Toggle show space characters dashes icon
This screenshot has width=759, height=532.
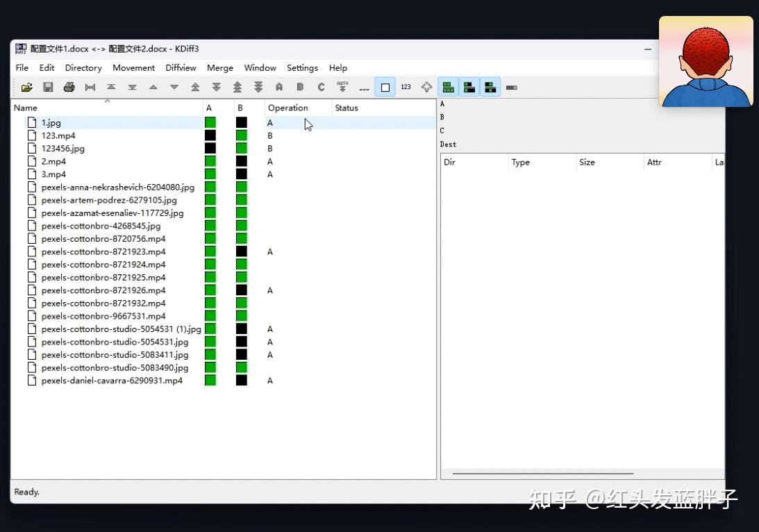coord(364,88)
